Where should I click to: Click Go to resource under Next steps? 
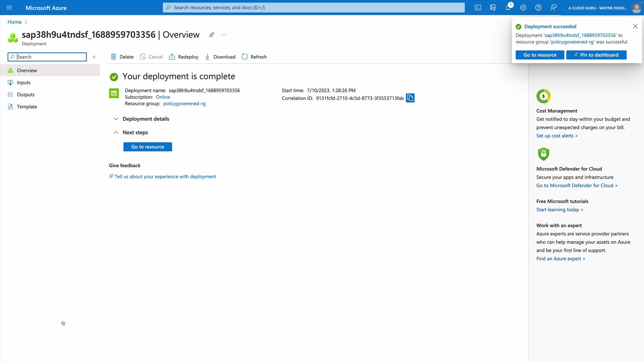coord(148,147)
